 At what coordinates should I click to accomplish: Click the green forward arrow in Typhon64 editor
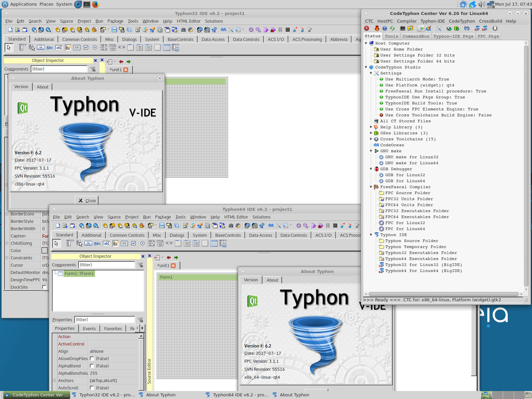tap(176, 258)
